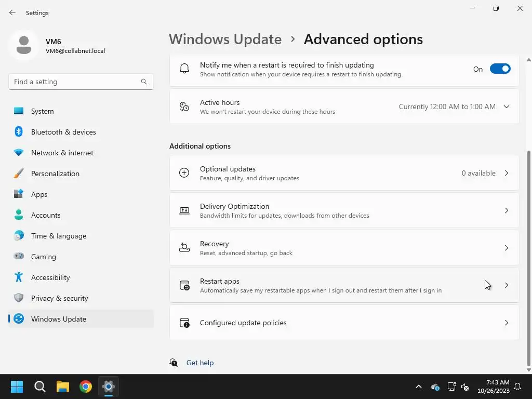Image resolution: width=532 pixels, height=399 pixels.
Task: Click the VM6@collabnet.local email text
Action: (x=75, y=51)
